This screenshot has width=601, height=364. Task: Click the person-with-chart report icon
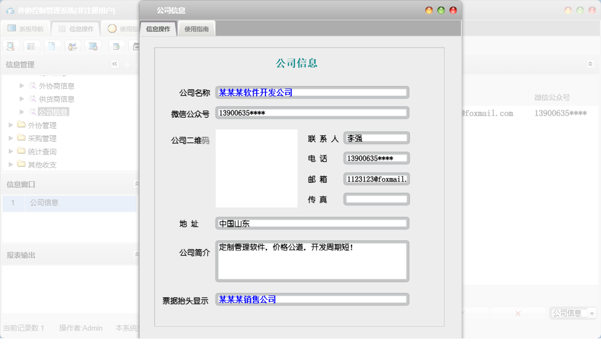coord(72,47)
